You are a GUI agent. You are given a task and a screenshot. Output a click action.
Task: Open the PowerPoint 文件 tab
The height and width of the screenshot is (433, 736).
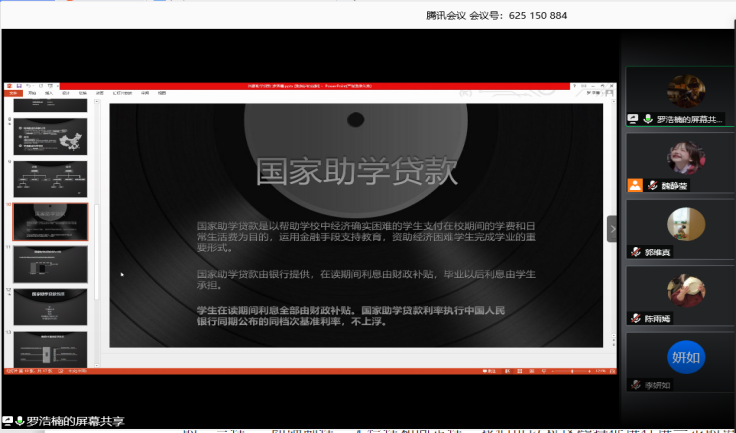12,93
